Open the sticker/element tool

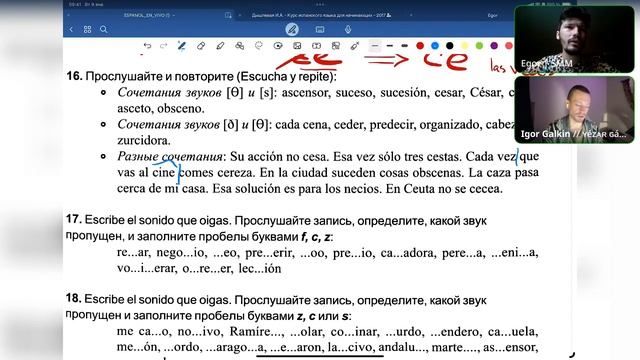point(336,46)
